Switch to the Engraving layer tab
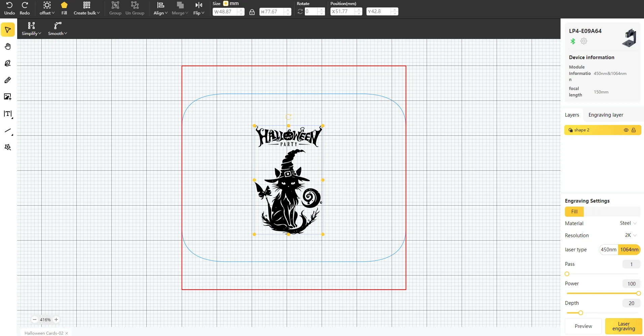 [x=606, y=115]
